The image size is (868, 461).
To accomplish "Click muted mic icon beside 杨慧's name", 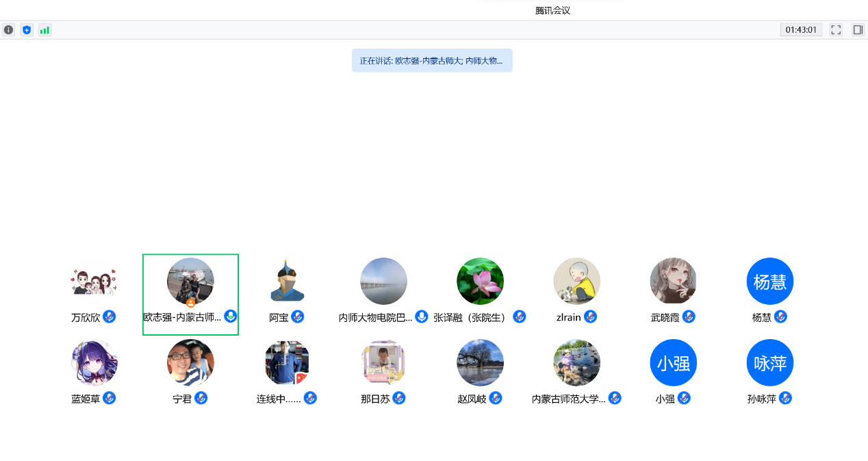I will pos(781,316).
